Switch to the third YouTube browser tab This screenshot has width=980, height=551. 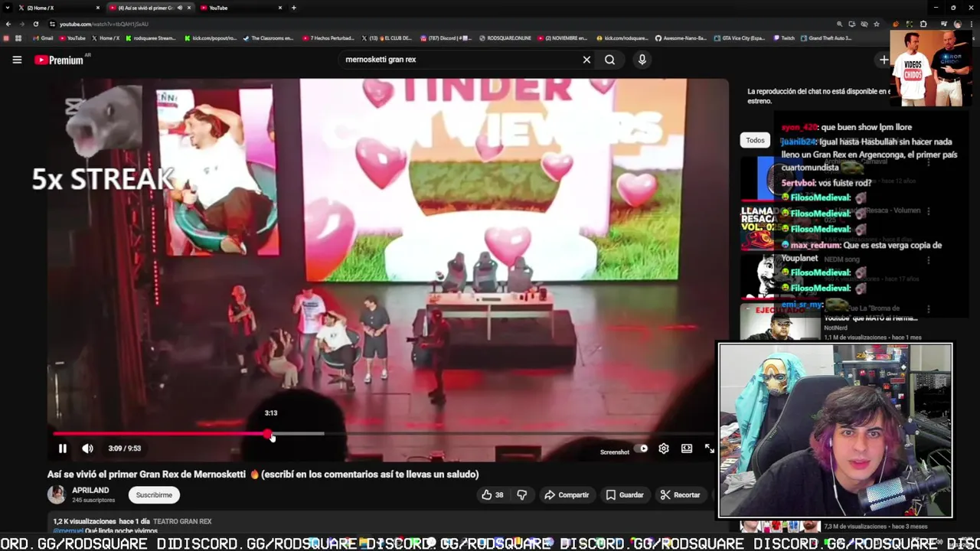coord(240,8)
